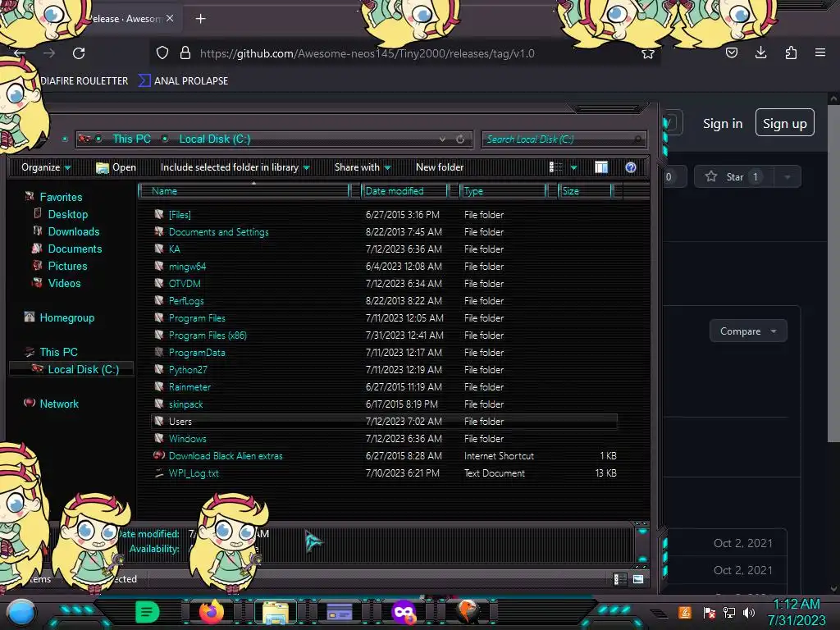Viewport: 840px width, 630px height.
Task: Select This PC breadcrumb in address bar
Action: pos(131,139)
